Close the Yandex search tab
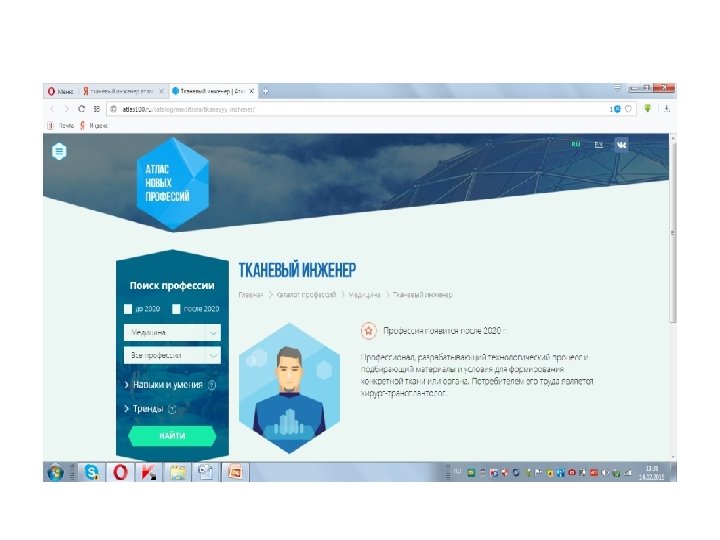Image resolution: width=720 pixels, height=540 pixels. tap(161, 91)
